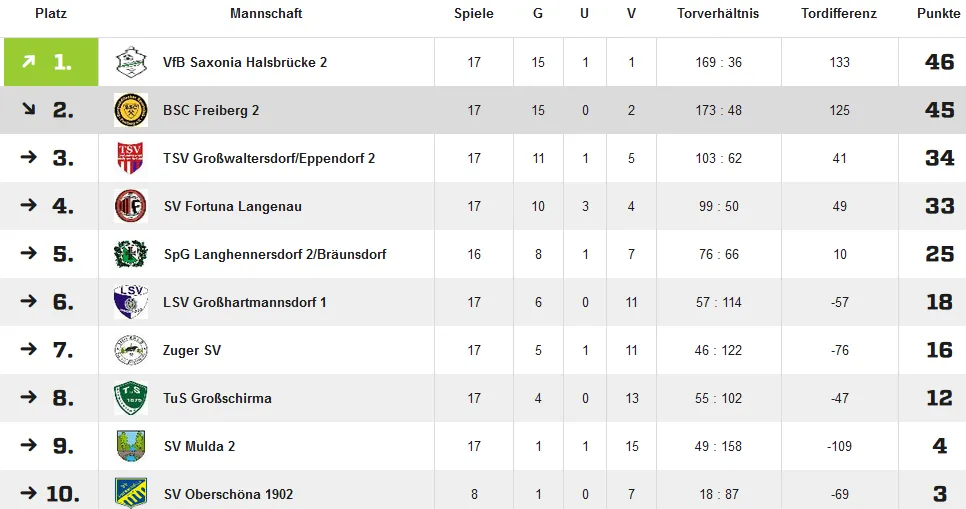
Task: Click the SV Fortuna Langenau round crest
Action: 131,206
